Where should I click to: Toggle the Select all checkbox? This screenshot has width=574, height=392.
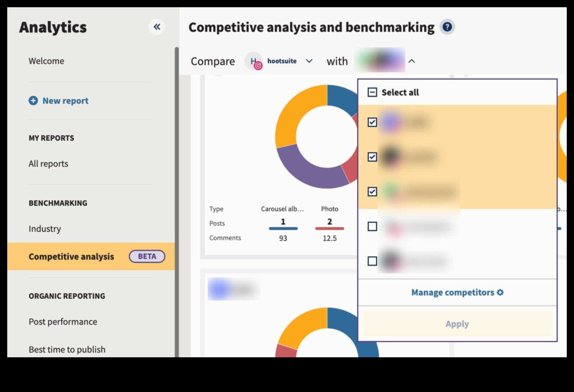click(372, 92)
